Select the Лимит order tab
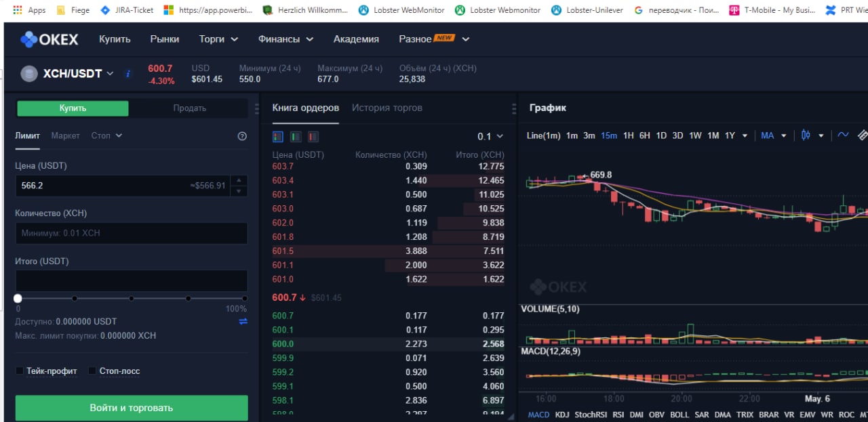The height and width of the screenshot is (422, 868). click(27, 135)
